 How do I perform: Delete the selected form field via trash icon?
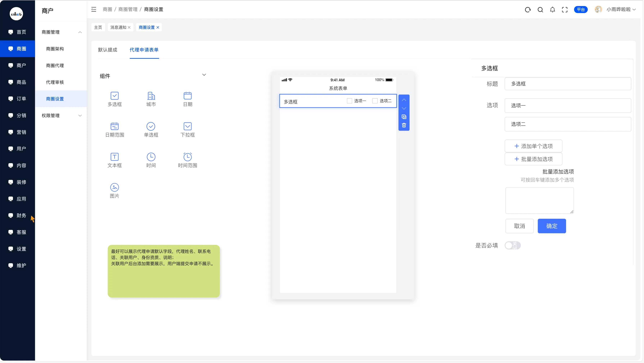pos(404,125)
